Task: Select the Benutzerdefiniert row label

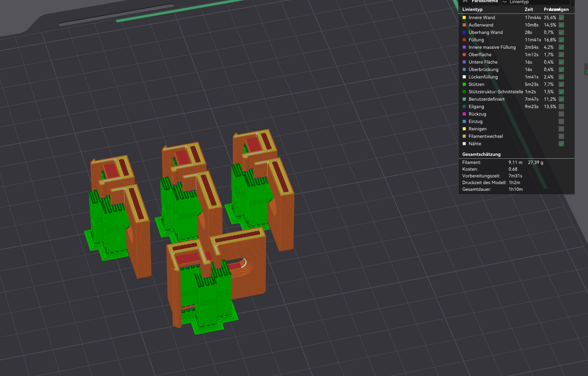Action: tap(486, 99)
